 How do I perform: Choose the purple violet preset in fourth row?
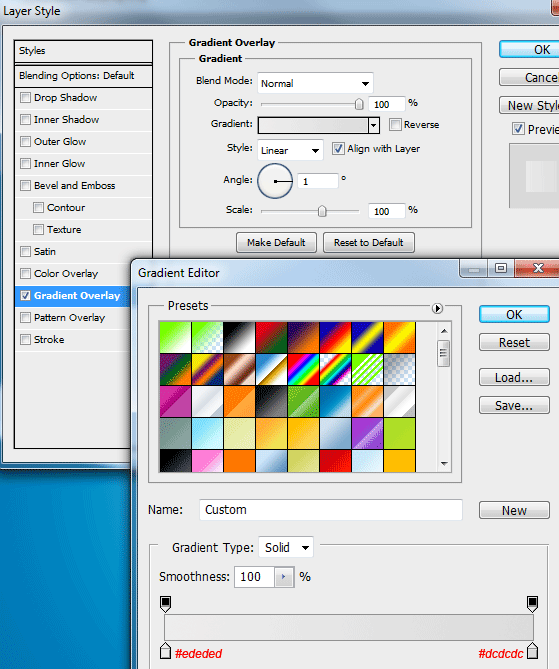(x=367, y=433)
